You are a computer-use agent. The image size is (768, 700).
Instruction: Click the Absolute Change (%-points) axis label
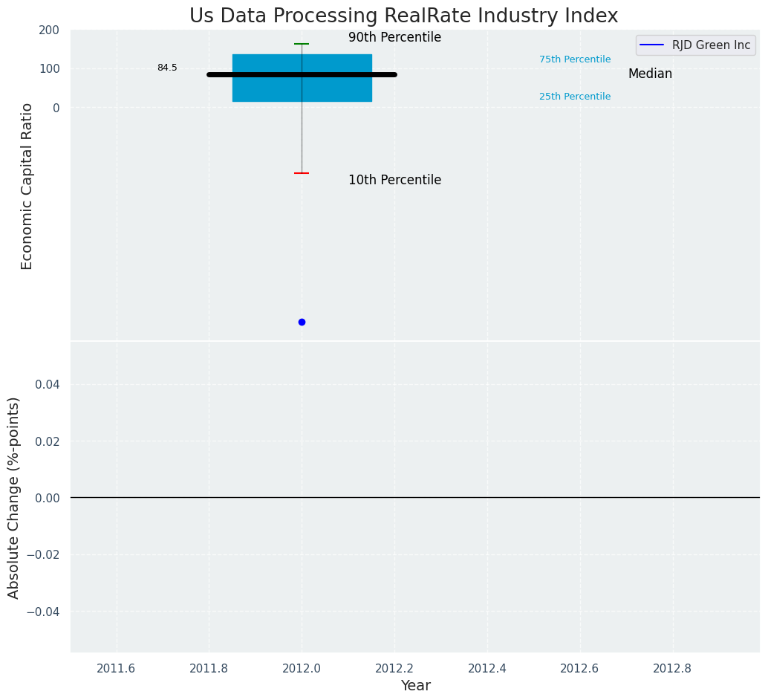click(14, 497)
